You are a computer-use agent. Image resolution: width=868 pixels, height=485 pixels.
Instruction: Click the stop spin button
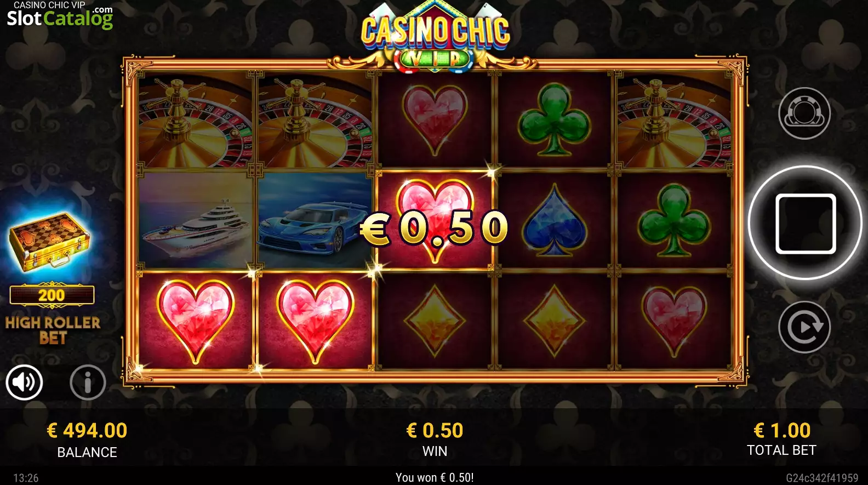pos(805,223)
